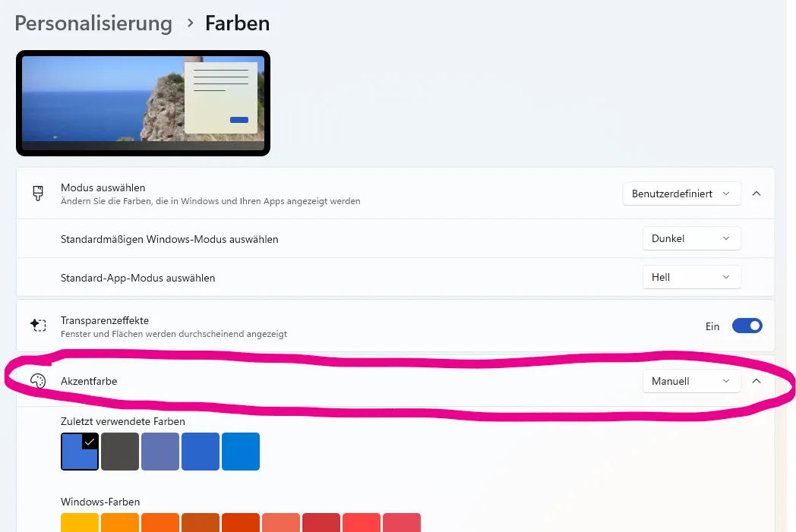Screen dimensions: 796x532
Task: Select the dark gray recent color
Action: pos(120,452)
